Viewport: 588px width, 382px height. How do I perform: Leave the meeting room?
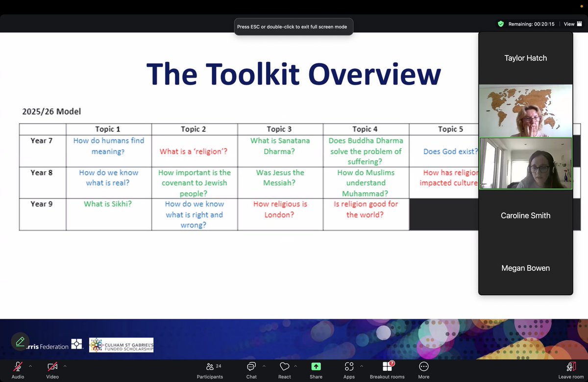pyautogui.click(x=571, y=370)
